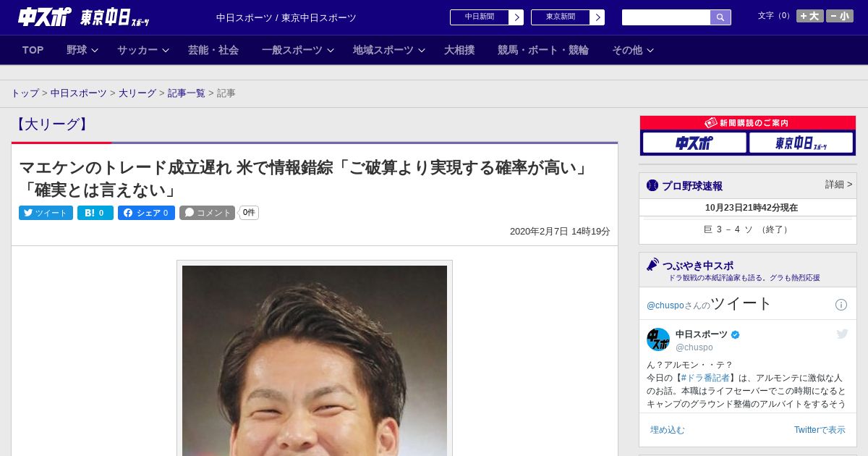Click Twitter widget info icon
This screenshot has height=456, width=868.
[841, 305]
